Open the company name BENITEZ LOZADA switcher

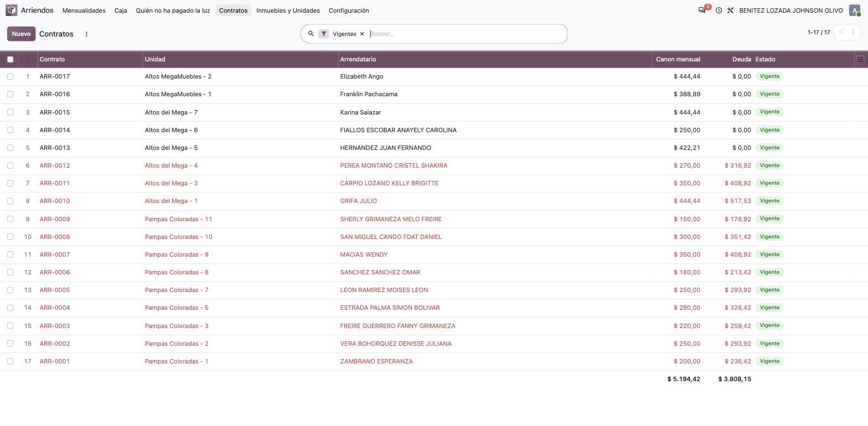pyautogui.click(x=791, y=11)
